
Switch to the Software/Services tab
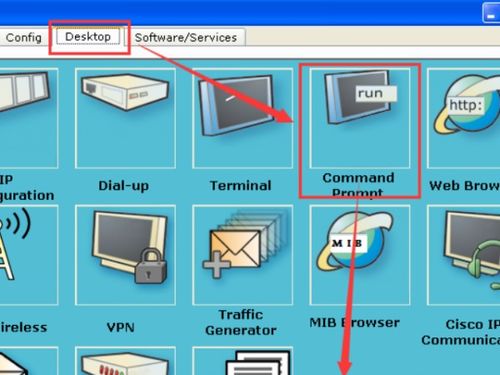coord(186,37)
